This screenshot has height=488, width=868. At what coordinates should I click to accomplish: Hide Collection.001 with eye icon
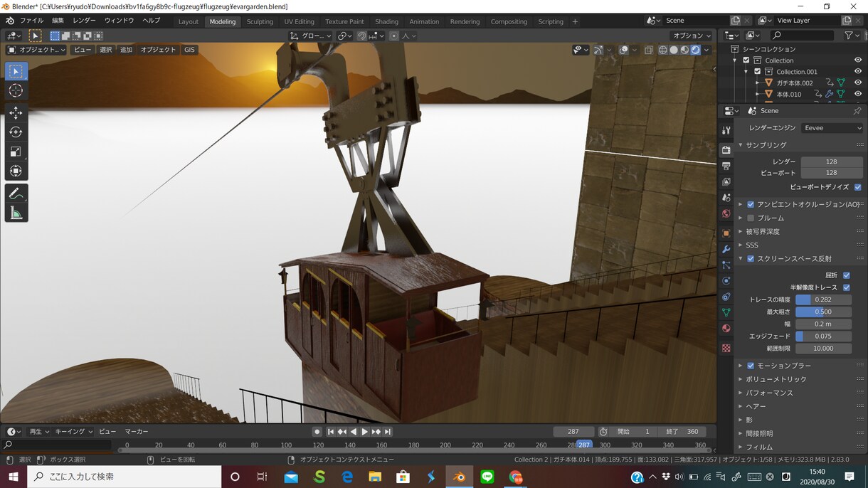click(858, 72)
